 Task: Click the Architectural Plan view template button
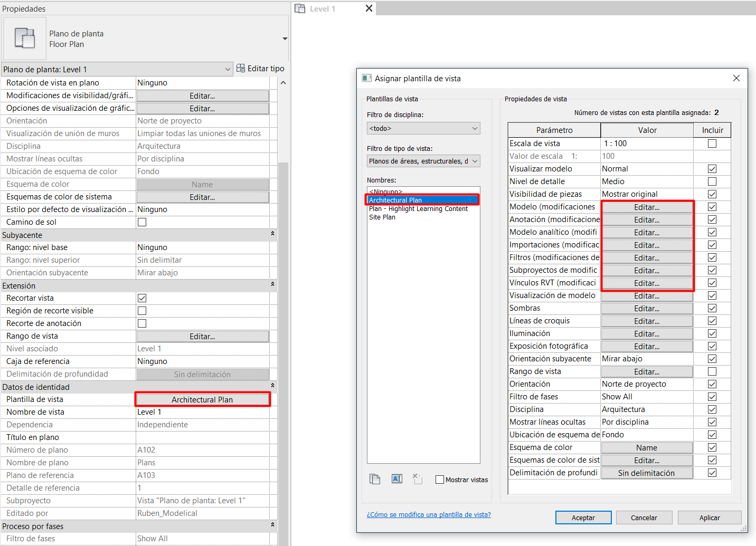coord(202,399)
